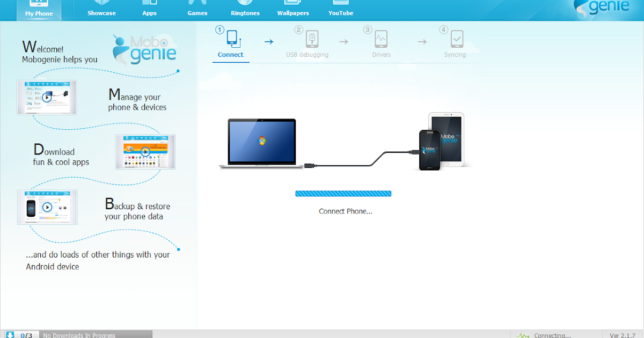Click the smartphone illustration with Mobogenie logo

point(429,150)
